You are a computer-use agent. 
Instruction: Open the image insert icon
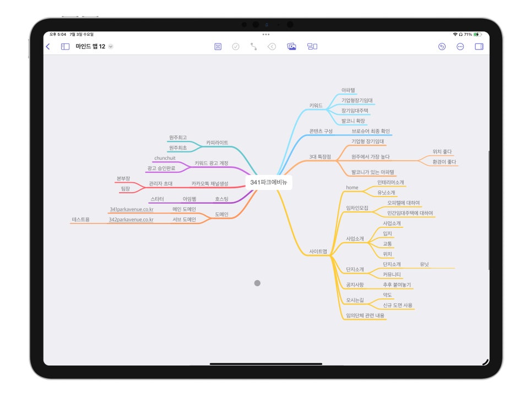point(291,46)
